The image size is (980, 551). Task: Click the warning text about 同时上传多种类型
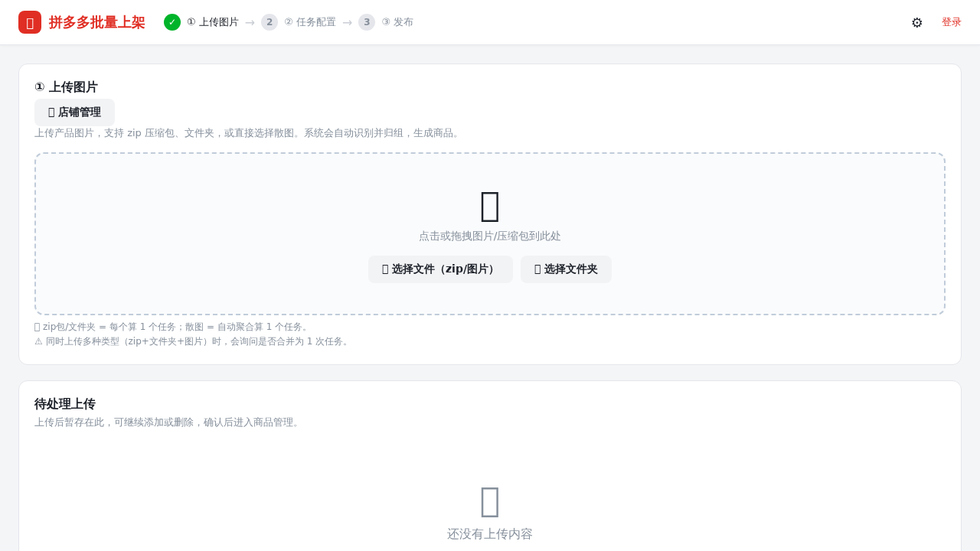[193, 341]
